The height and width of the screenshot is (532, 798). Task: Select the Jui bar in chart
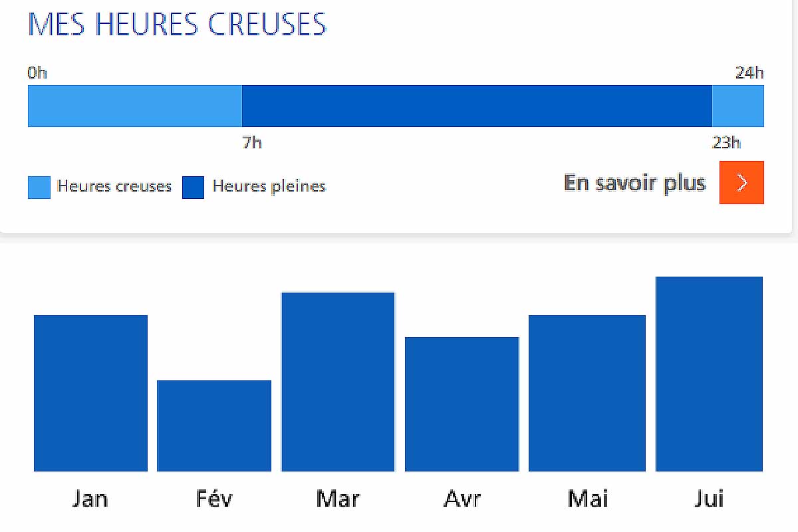pos(709,374)
